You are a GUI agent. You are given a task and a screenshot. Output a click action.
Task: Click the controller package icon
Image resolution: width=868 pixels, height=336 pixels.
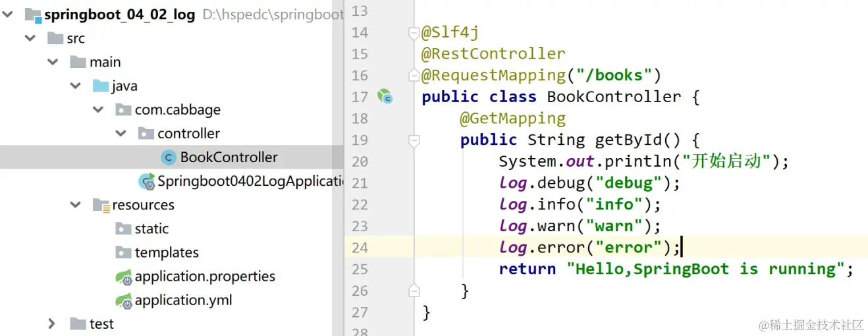point(146,133)
